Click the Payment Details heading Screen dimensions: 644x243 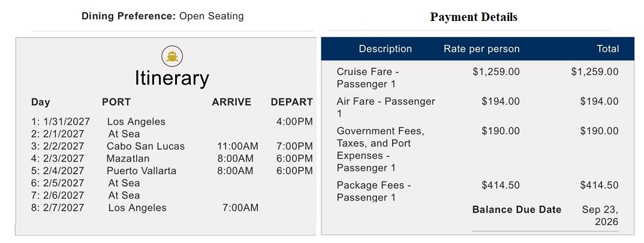[473, 17]
